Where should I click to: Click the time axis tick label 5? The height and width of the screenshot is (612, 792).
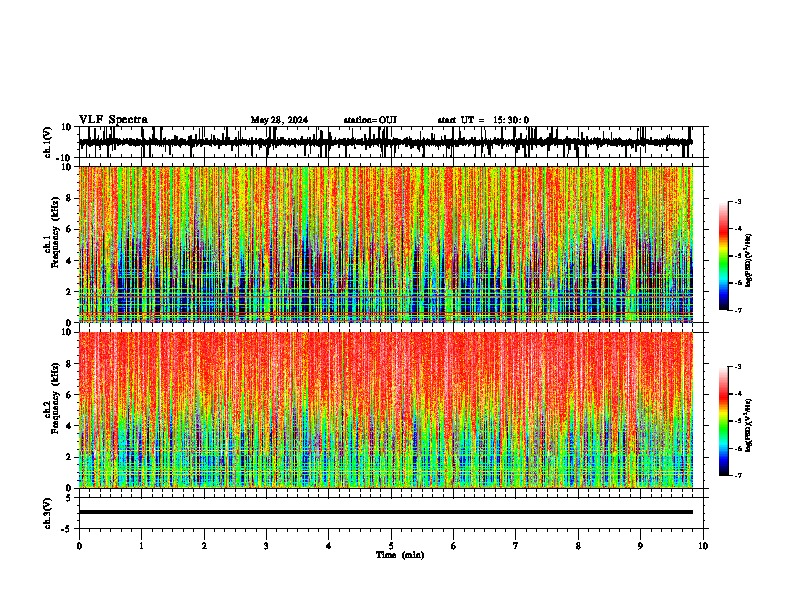tap(391, 546)
